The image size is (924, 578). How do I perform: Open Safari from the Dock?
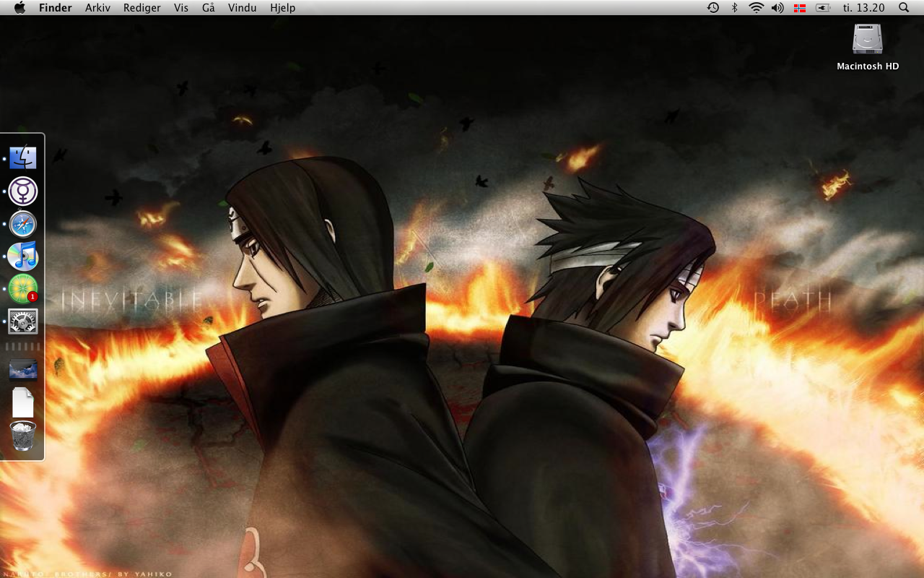point(23,224)
